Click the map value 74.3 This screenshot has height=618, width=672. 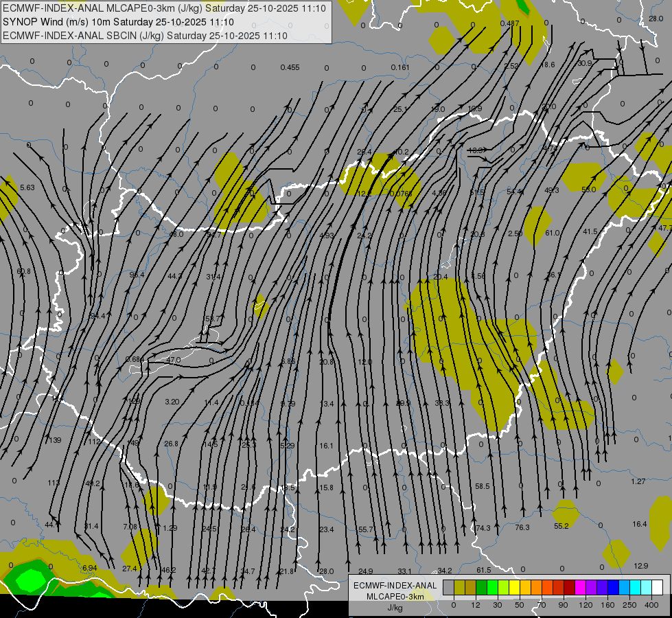tap(483, 528)
